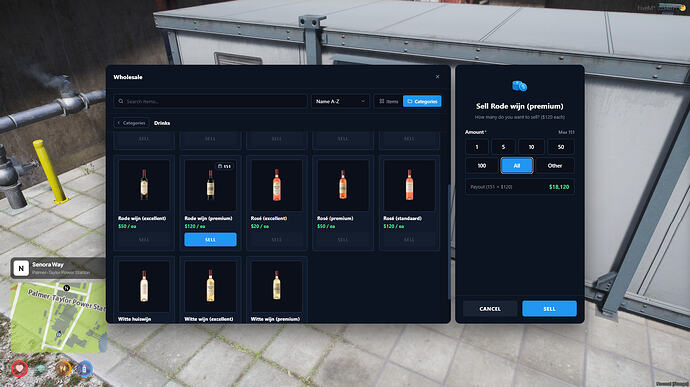Click the item list vertical scrollbar

coord(448,242)
